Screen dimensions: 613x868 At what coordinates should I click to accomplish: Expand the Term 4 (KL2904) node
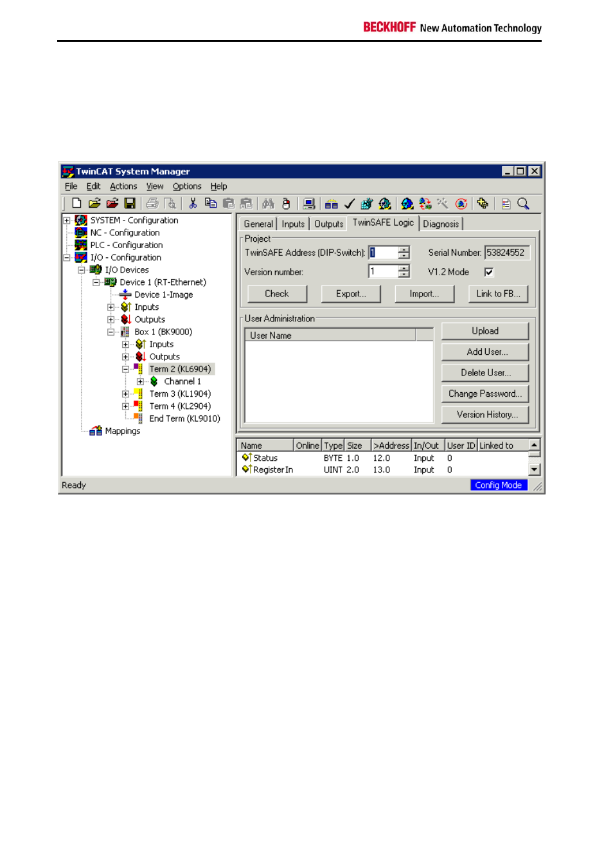(x=126, y=406)
